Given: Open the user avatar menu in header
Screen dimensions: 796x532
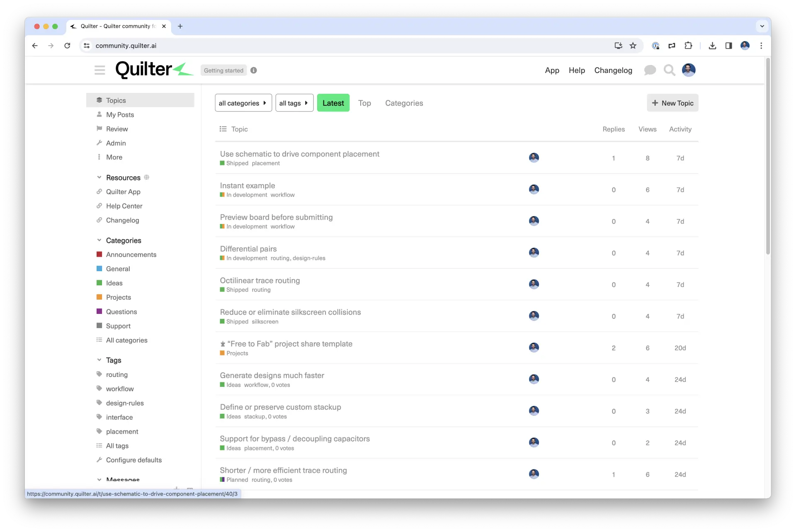Looking at the screenshot, I should 689,70.
